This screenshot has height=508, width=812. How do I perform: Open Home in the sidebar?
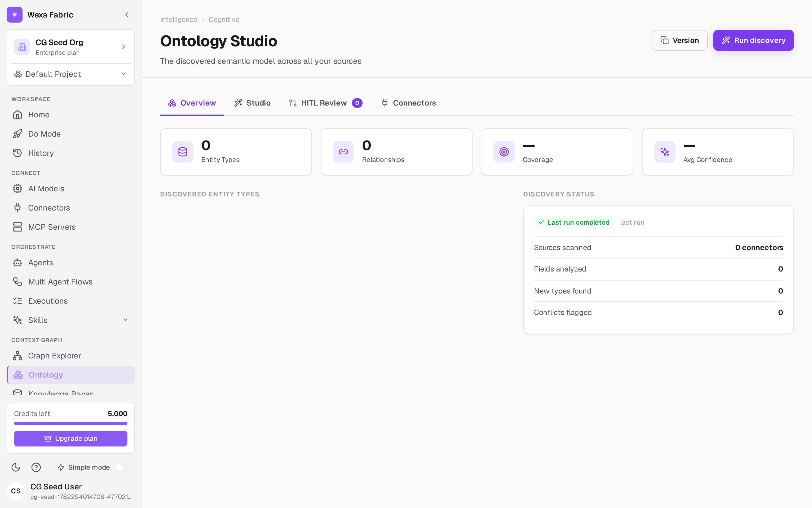click(71, 115)
